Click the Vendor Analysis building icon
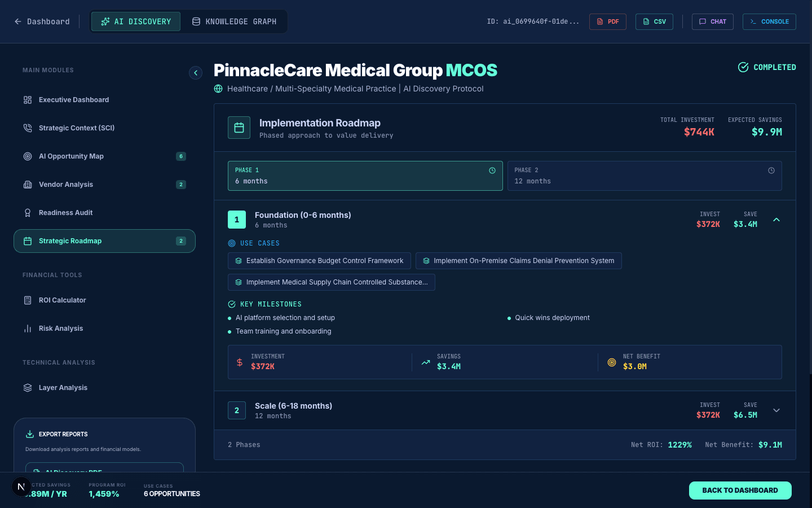 coord(28,185)
